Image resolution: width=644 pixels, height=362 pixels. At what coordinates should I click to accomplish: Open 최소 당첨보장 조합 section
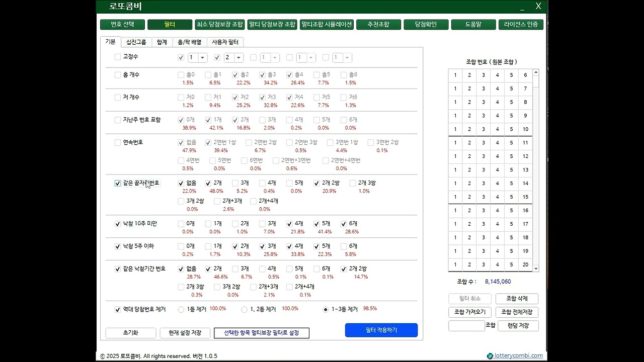click(220, 25)
